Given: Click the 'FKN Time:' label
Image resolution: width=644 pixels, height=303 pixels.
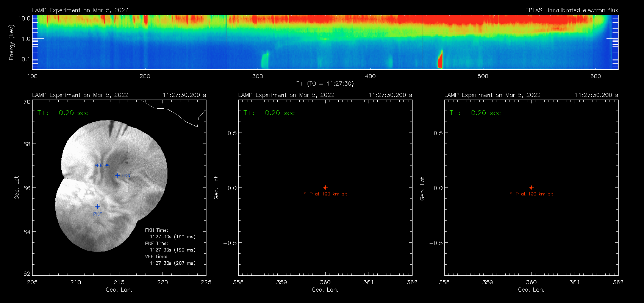Looking at the screenshot, I should (156, 230).
